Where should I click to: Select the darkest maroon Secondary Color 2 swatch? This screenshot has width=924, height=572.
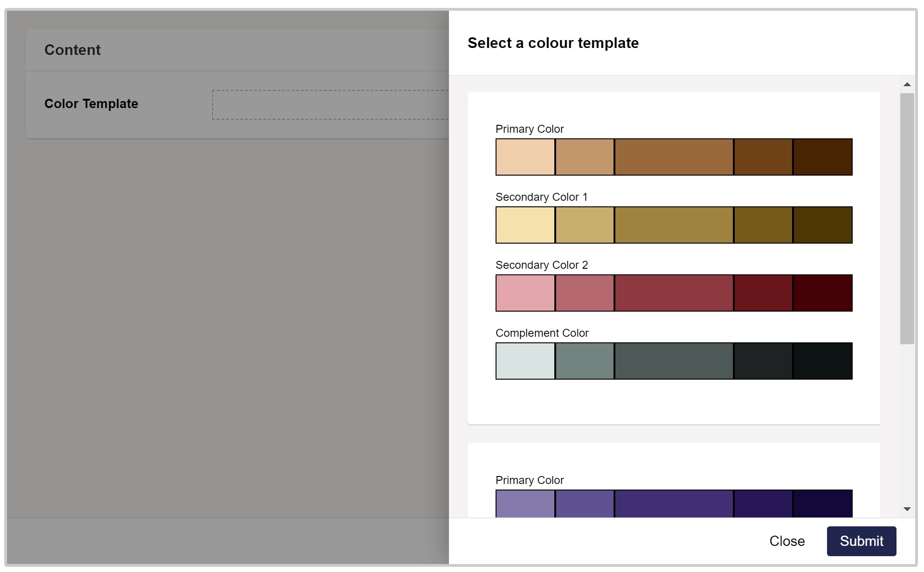(x=823, y=293)
